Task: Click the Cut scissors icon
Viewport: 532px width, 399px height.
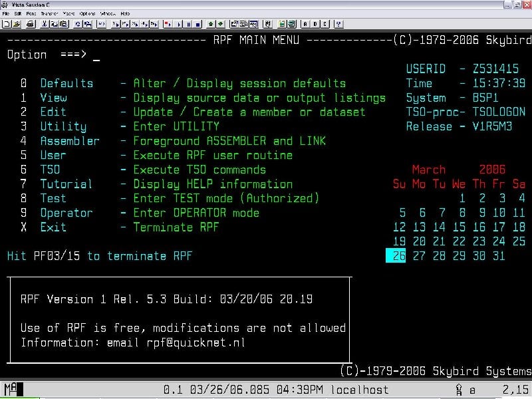Action: (x=45, y=24)
